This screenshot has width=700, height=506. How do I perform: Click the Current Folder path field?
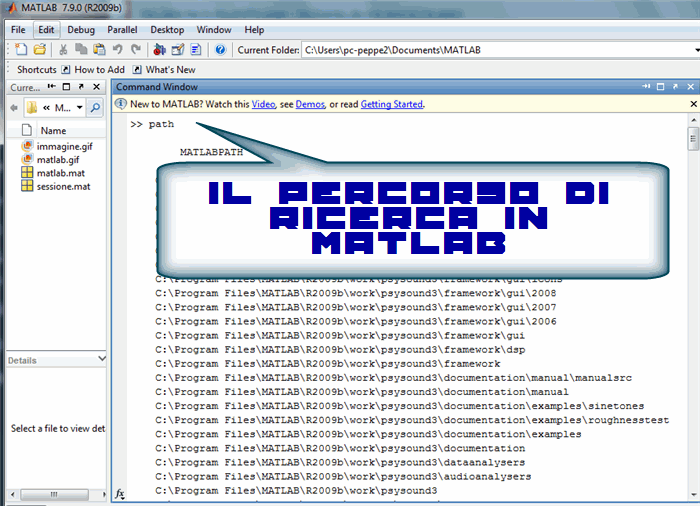point(498,50)
